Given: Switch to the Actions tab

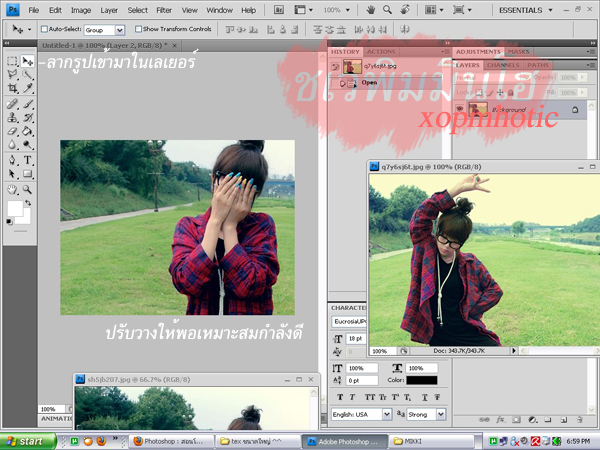Looking at the screenshot, I should pyautogui.click(x=381, y=52).
